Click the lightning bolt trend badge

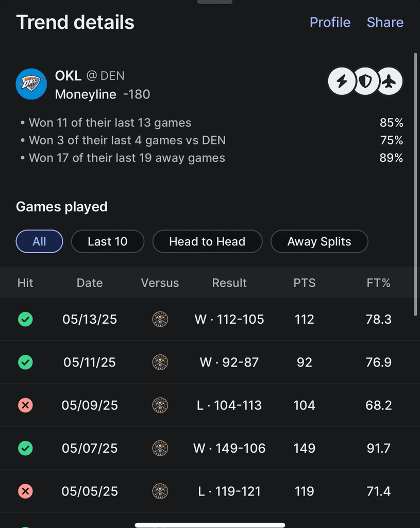[x=341, y=81]
